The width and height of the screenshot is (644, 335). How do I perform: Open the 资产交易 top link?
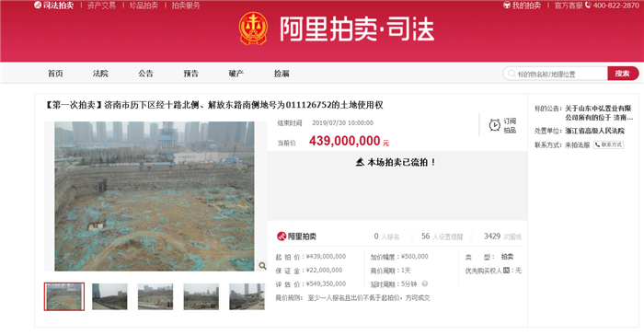101,6
